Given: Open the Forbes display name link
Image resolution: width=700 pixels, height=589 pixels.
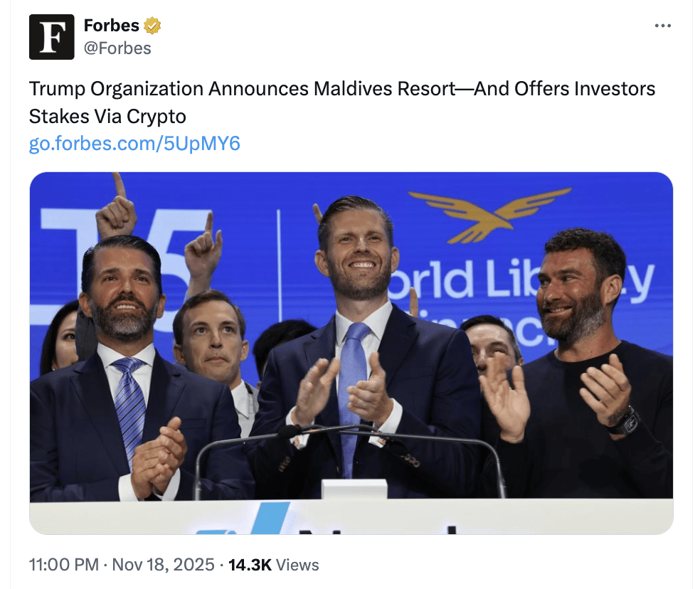Looking at the screenshot, I should click(x=111, y=26).
